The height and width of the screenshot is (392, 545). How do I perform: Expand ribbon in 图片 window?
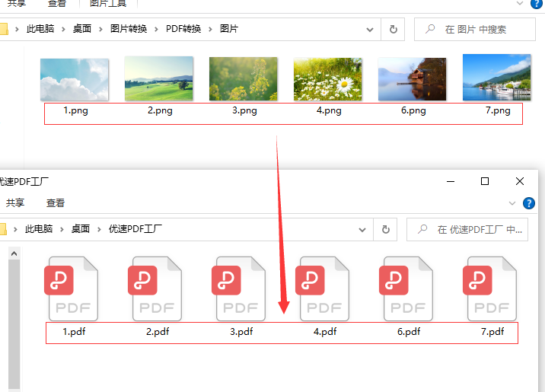tap(520, 4)
